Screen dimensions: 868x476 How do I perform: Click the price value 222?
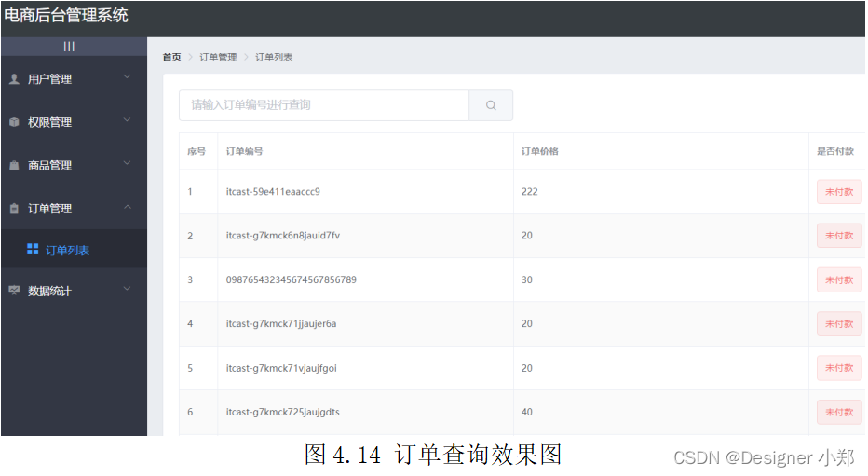coord(530,192)
